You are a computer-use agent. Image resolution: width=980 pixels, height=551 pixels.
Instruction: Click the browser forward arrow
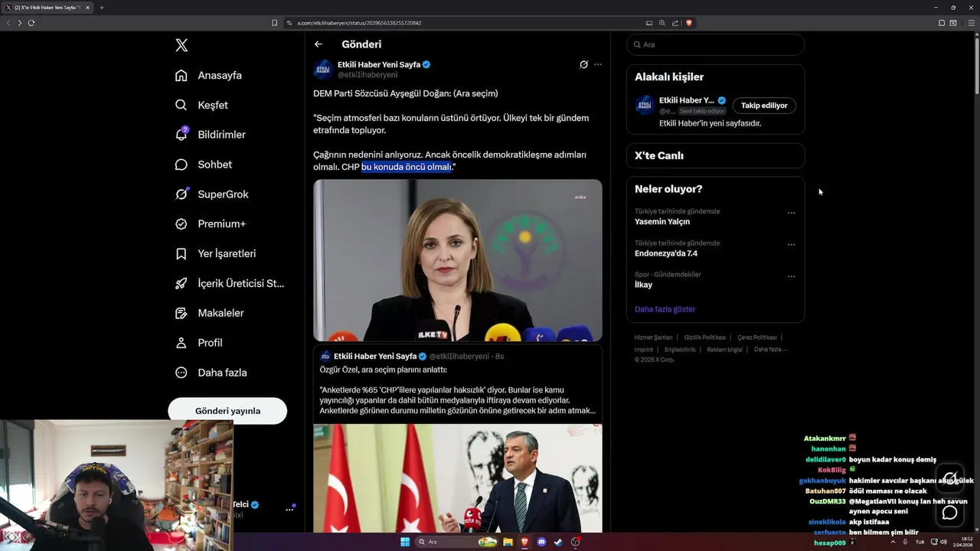click(20, 23)
